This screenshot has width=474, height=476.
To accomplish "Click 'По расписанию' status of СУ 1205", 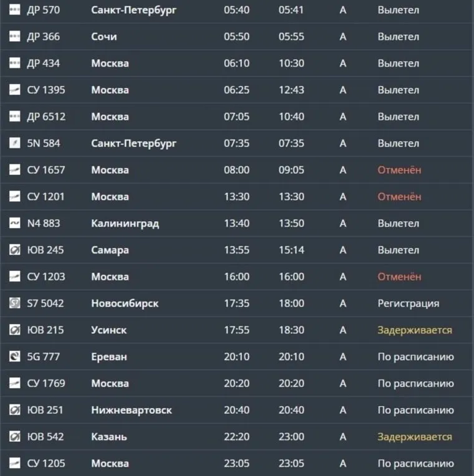I will (x=415, y=464).
